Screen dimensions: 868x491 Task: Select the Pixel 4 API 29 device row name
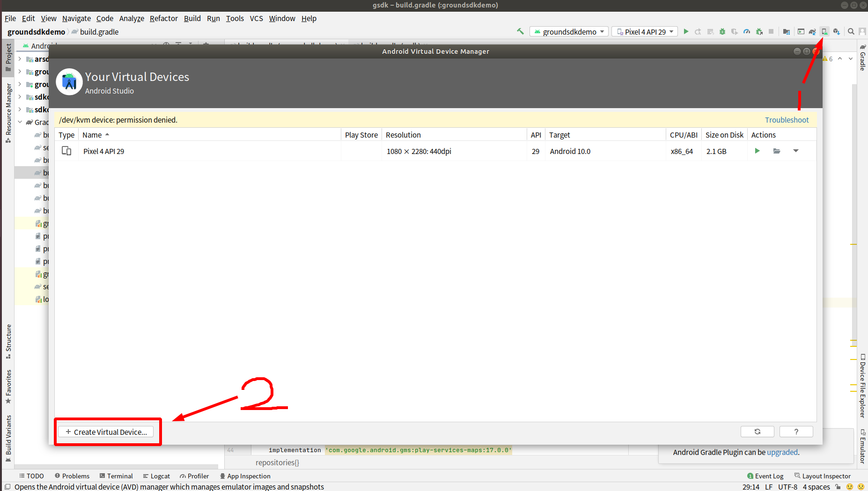point(103,151)
